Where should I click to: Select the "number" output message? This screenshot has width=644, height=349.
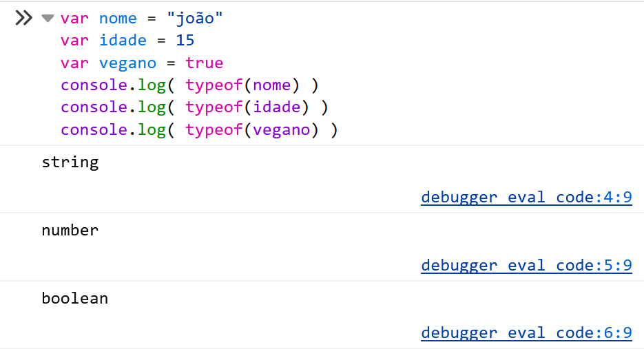(x=70, y=230)
